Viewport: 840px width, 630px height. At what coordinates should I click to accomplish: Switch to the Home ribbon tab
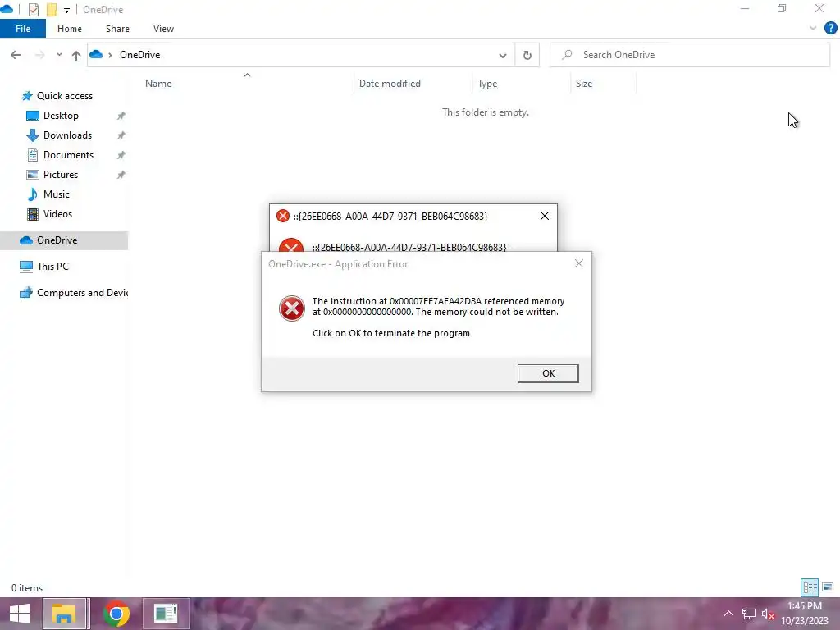(x=70, y=29)
